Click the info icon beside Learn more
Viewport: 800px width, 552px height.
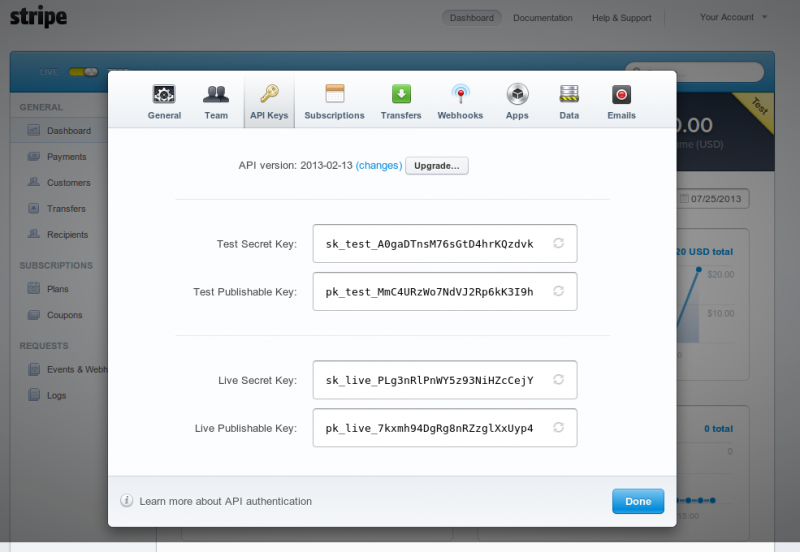point(127,500)
